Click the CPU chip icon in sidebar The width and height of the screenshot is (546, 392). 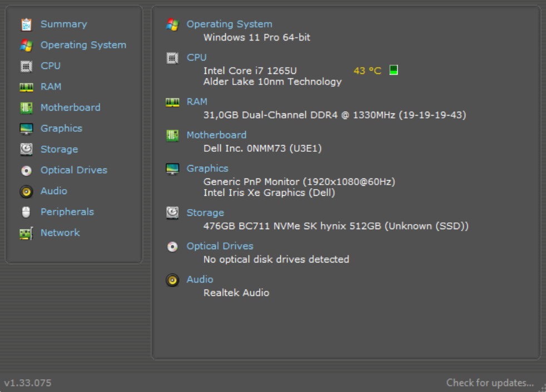[26, 66]
